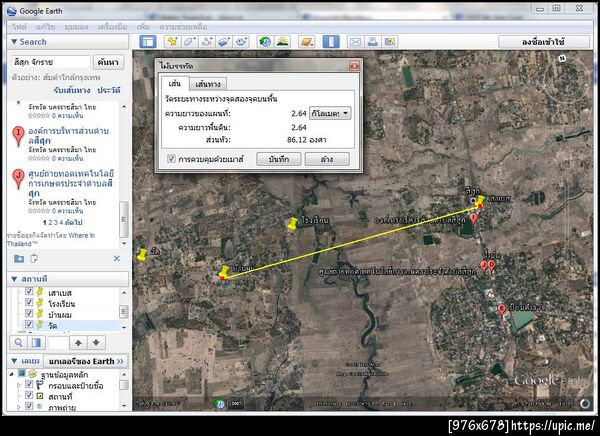Collapse the Layers panel triangle
600x436 pixels.
(x=14, y=361)
